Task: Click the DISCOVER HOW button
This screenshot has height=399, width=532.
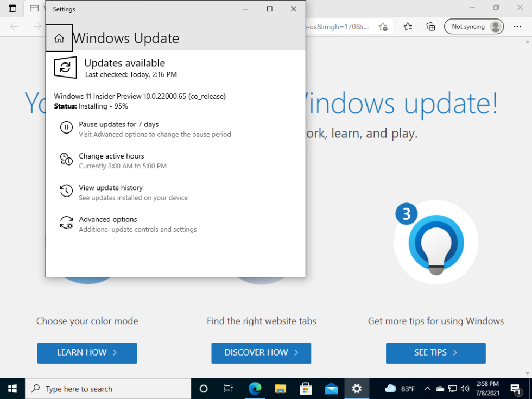Action: [x=261, y=353]
